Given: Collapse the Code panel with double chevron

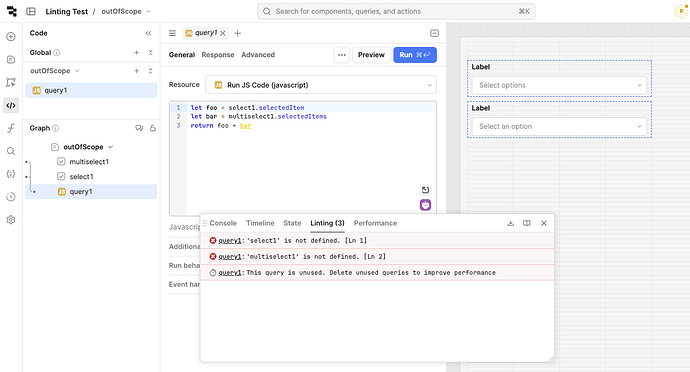Looking at the screenshot, I should pyautogui.click(x=148, y=33).
